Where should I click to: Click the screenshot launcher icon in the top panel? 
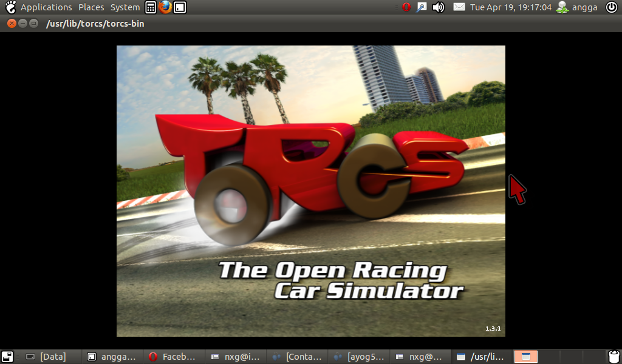click(179, 7)
